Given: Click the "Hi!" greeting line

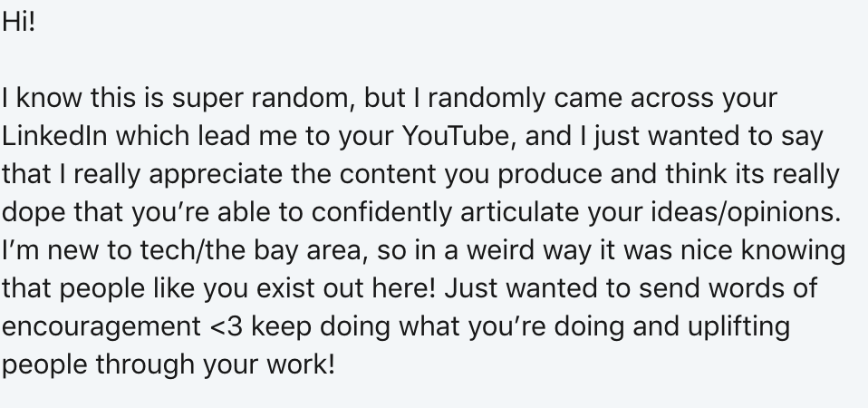Looking at the screenshot, I should point(19,22).
